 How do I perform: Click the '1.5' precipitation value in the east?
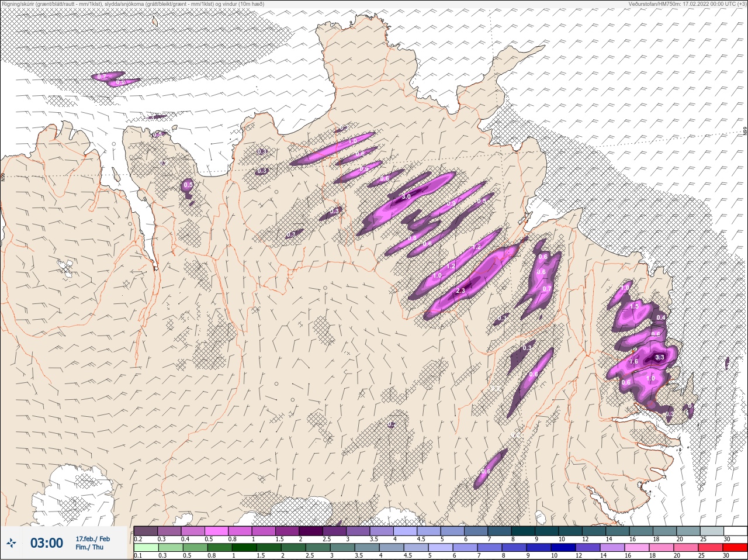[634, 306]
